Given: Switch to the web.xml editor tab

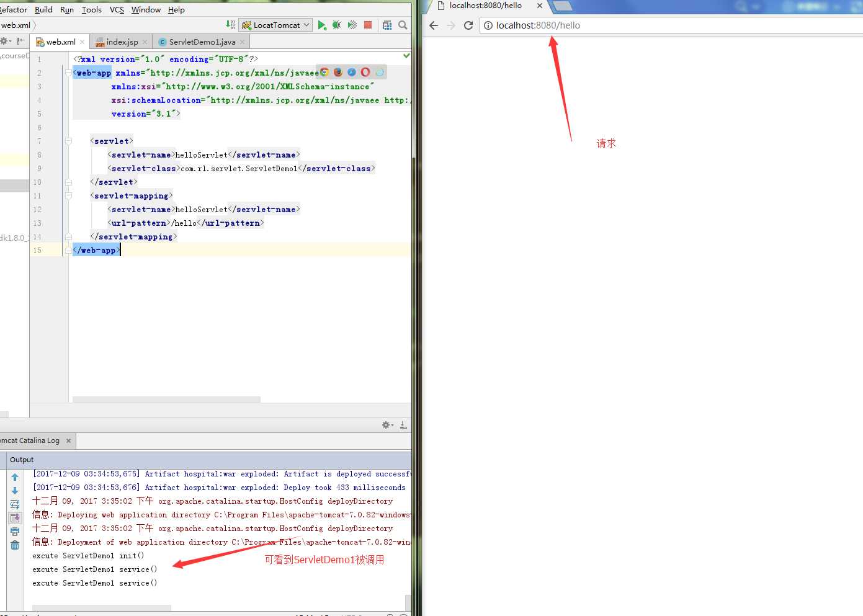Looking at the screenshot, I should click(60, 42).
